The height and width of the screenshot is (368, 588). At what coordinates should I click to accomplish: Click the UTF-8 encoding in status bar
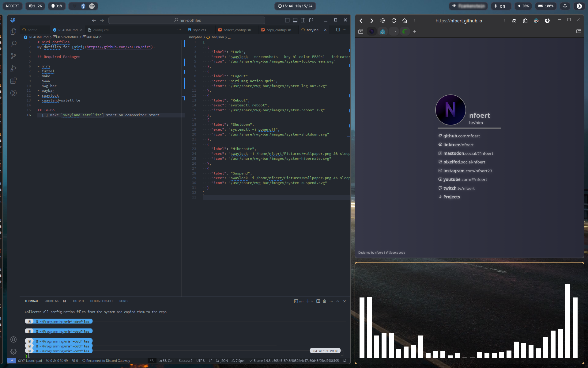200,361
